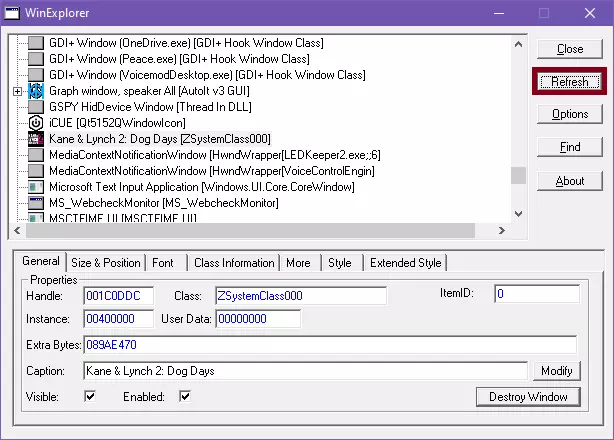Click the window list scroll-down arrow

coord(518,214)
